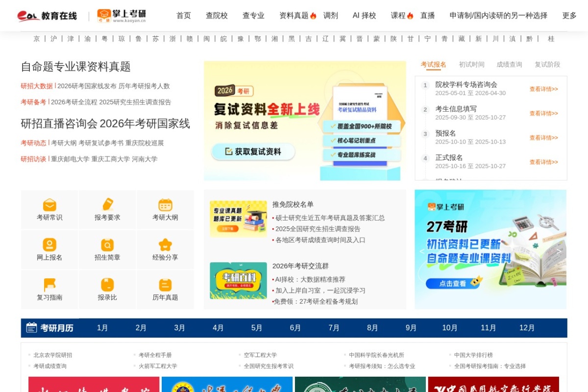This screenshot has height=392, width=588.
Task: Click the 获取复试资料 button on banner
Action: click(x=253, y=152)
